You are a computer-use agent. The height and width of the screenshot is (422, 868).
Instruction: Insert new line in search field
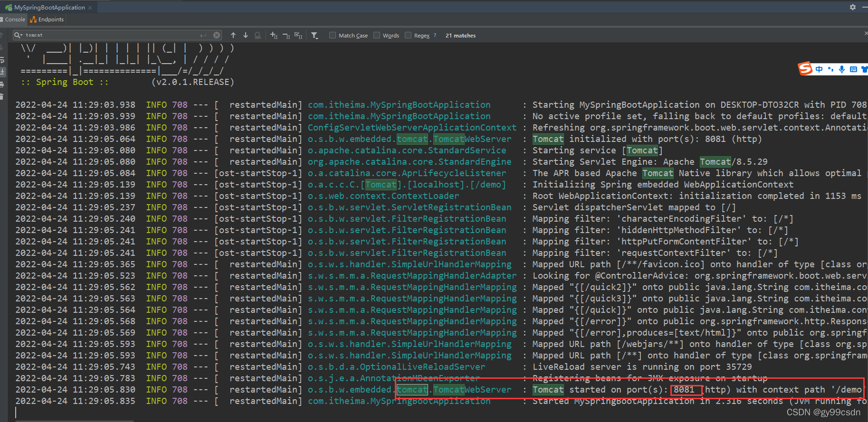(x=203, y=35)
